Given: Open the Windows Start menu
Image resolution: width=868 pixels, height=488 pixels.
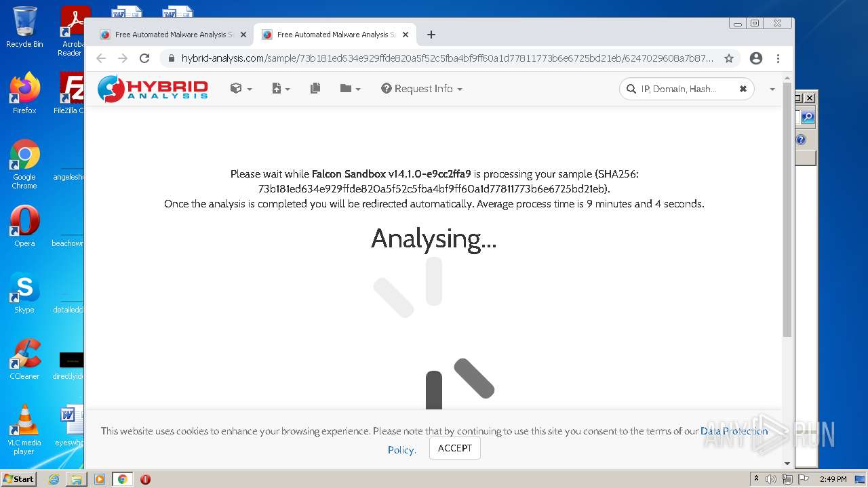Looking at the screenshot, I should coord(19,479).
